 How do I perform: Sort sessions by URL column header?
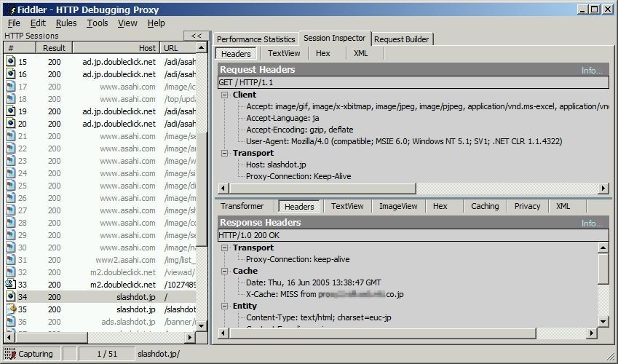(x=178, y=48)
